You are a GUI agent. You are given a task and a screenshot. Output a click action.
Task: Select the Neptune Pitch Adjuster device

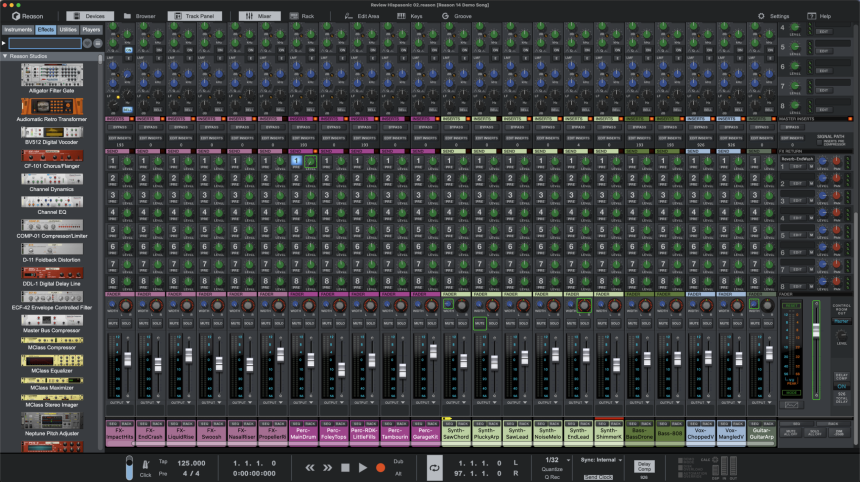(x=52, y=424)
